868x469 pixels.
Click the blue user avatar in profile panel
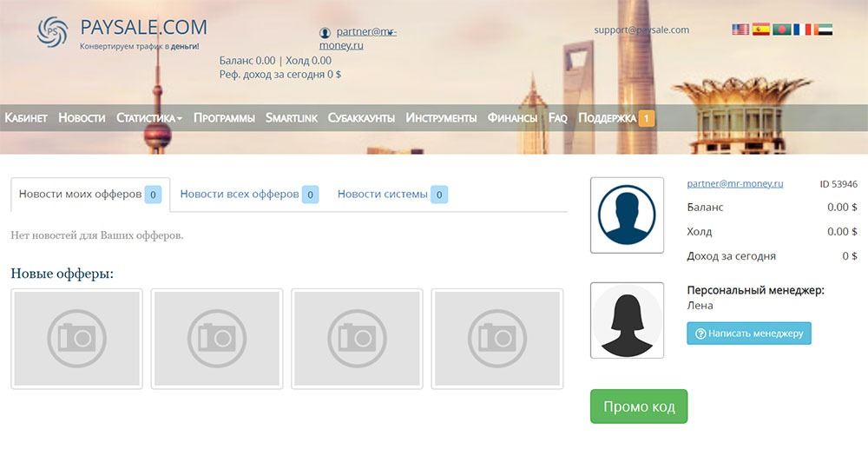click(627, 215)
